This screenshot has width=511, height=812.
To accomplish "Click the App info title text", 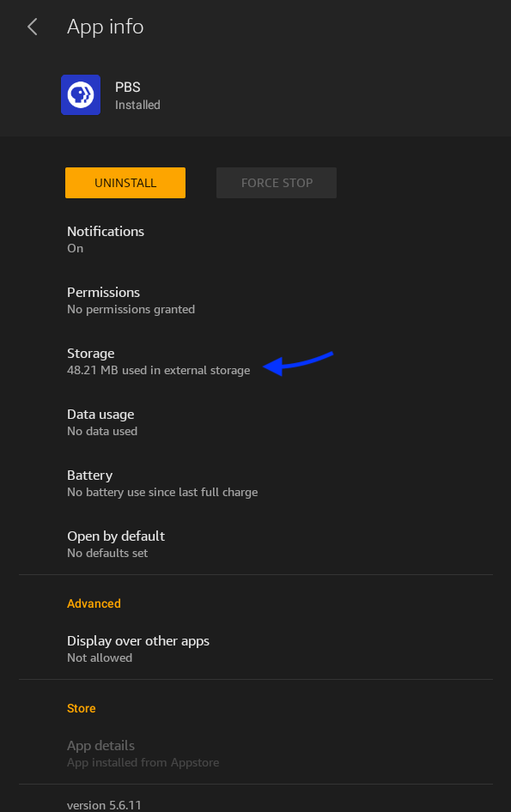I will pyautogui.click(x=105, y=27).
